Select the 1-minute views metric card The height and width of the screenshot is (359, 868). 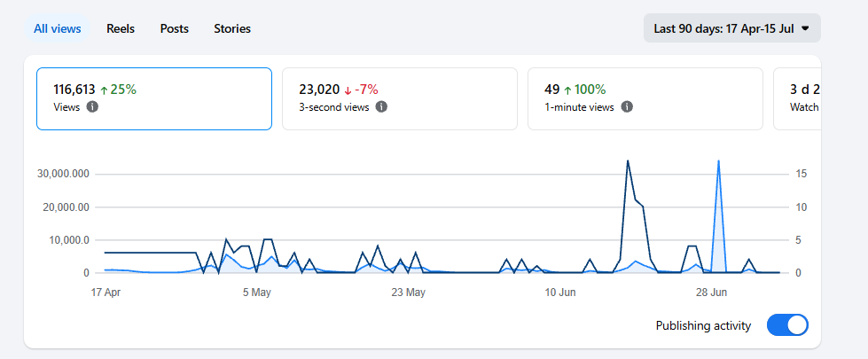point(645,99)
